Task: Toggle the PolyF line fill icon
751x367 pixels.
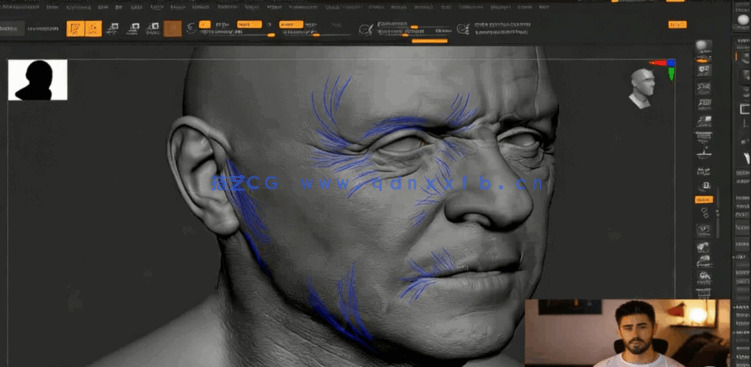Action: 704,293
